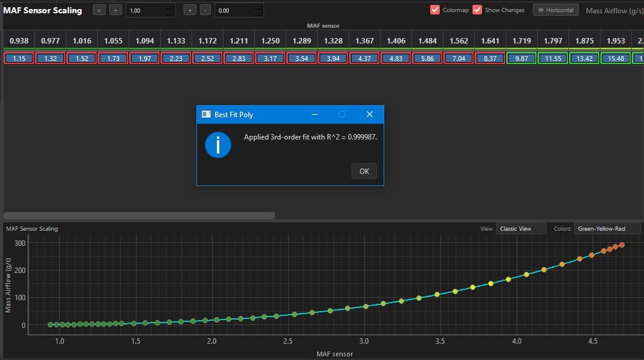The image size is (644, 360).
Task: Click the multiply operator button
Action: pos(99,10)
